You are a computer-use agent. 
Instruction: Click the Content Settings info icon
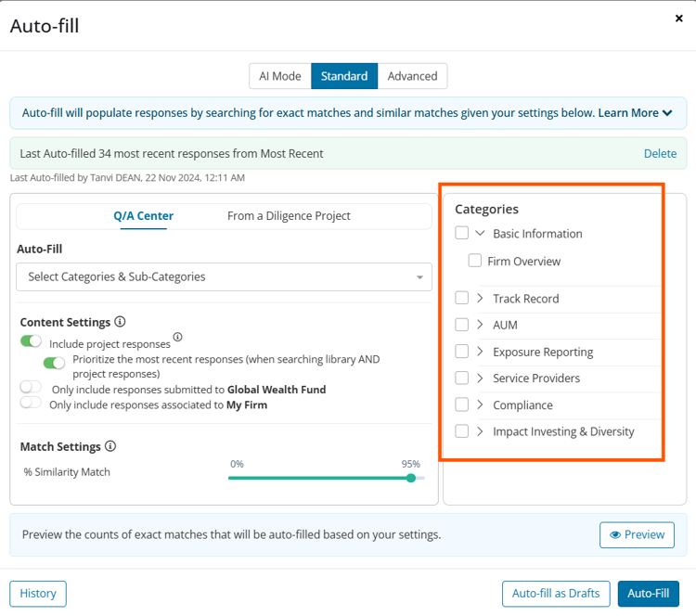pos(120,321)
